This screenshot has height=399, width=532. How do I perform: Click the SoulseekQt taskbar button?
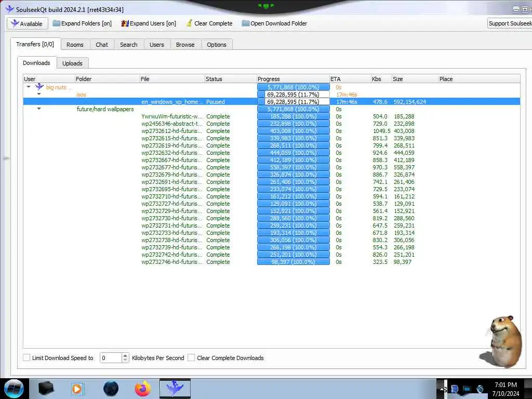[x=175, y=389]
